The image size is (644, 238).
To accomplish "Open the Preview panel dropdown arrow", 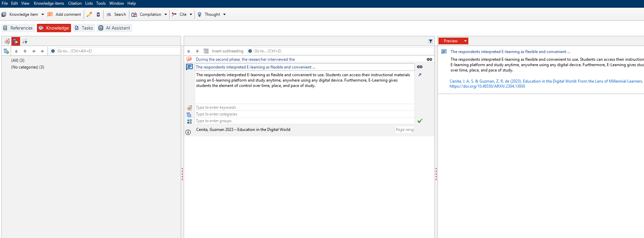I will click(465, 41).
